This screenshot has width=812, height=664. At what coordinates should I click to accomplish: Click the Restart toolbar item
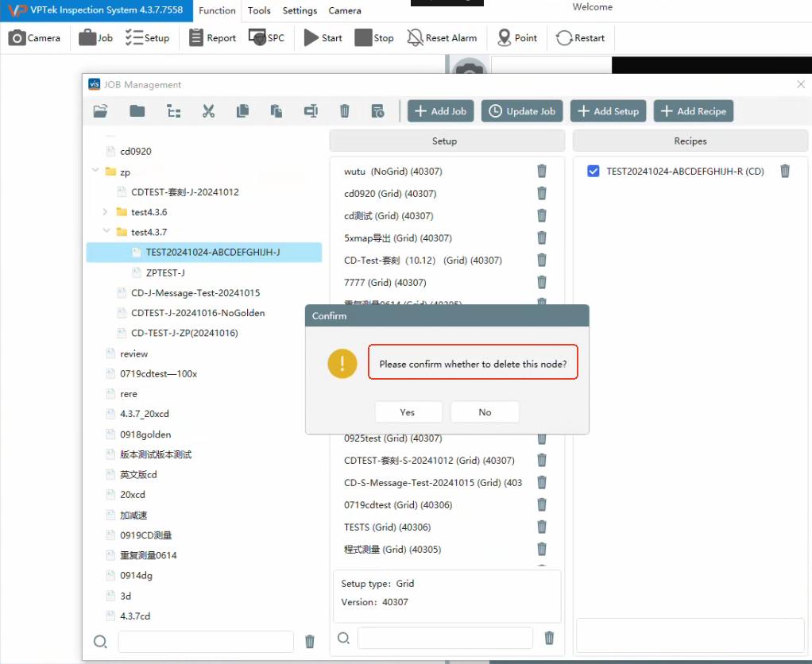click(x=580, y=38)
